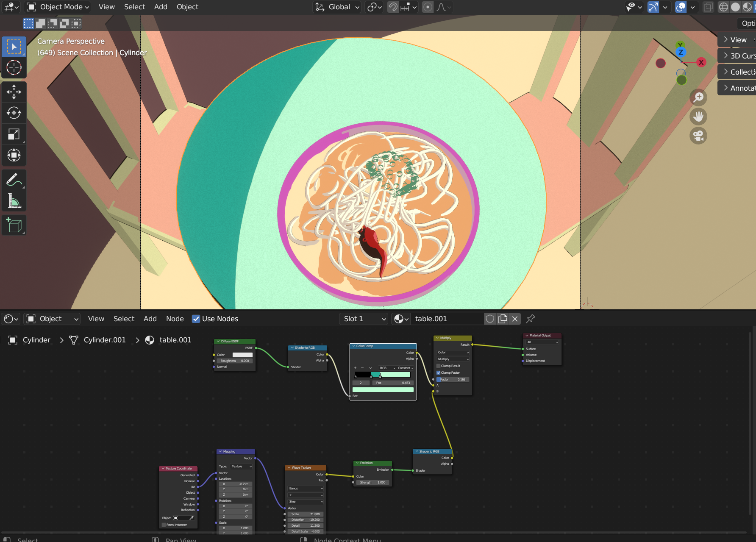Viewport: 756px width, 542px height.
Task: Open the Node menu in the shader editor
Action: coord(175,319)
